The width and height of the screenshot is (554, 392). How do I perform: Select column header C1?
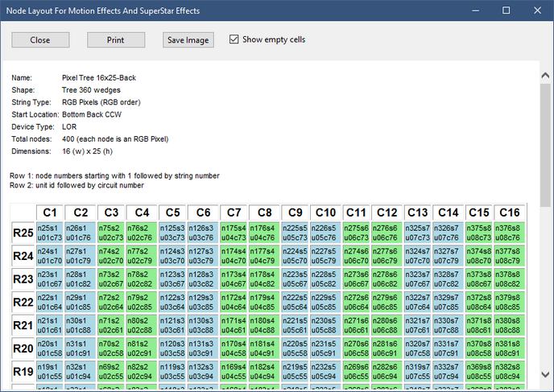pyautogui.click(x=50, y=213)
